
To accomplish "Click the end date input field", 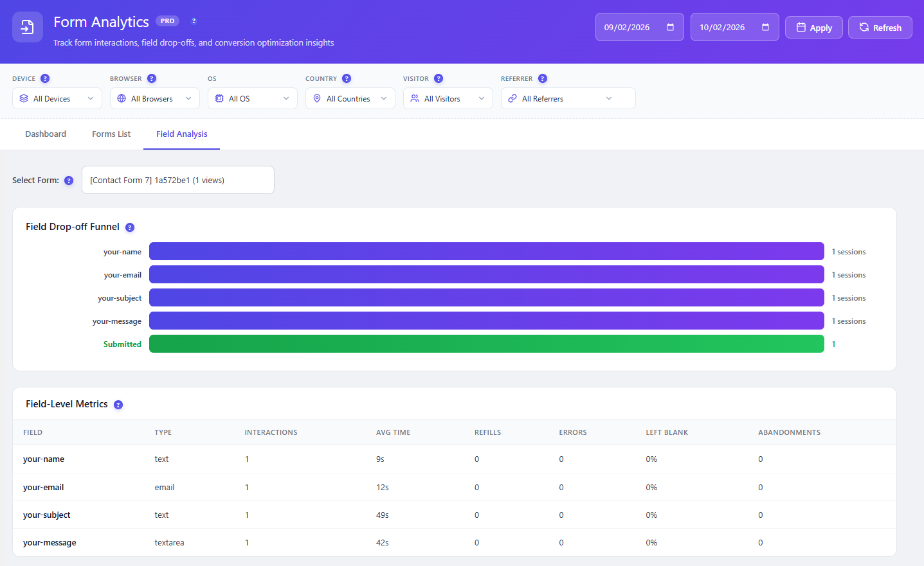I will pyautogui.click(x=727, y=27).
